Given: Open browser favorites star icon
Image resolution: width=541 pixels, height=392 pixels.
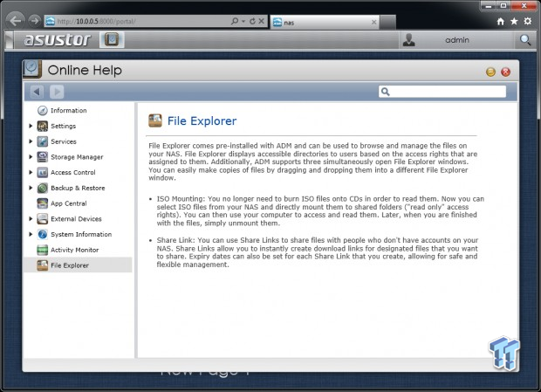Looking at the screenshot, I should [514, 22].
